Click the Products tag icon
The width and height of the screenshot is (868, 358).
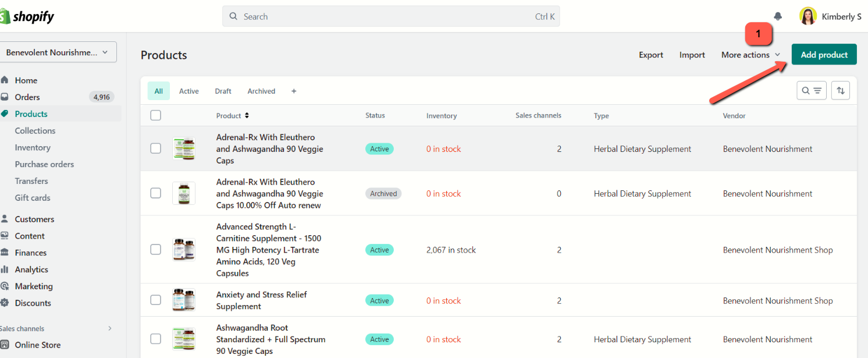(5, 114)
